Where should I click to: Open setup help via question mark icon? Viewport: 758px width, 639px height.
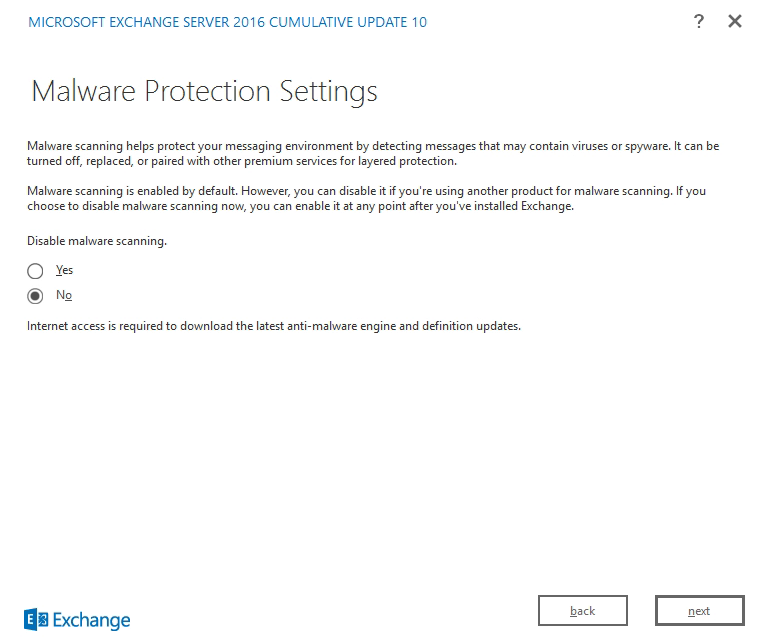click(699, 21)
